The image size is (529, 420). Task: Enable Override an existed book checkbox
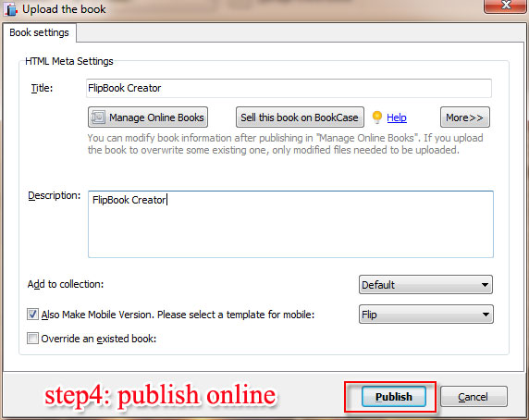(32, 338)
